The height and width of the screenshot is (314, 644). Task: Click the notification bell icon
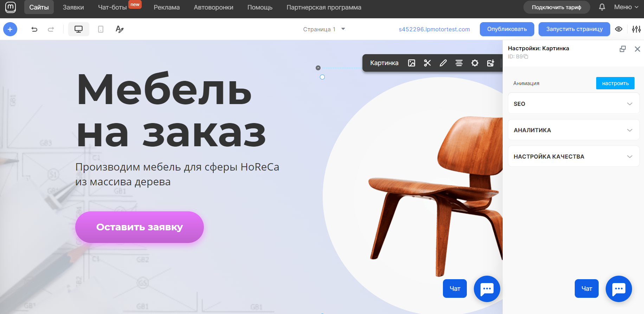[602, 7]
